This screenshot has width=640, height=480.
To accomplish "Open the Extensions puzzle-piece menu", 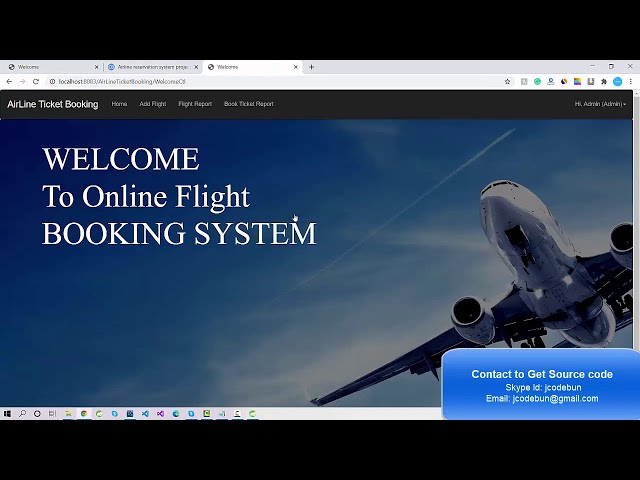I will [604, 82].
